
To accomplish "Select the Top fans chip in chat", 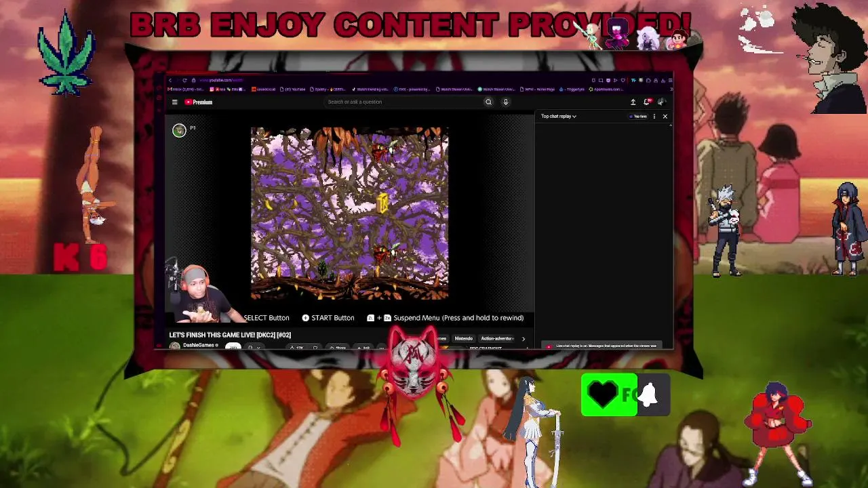I will pos(639,117).
